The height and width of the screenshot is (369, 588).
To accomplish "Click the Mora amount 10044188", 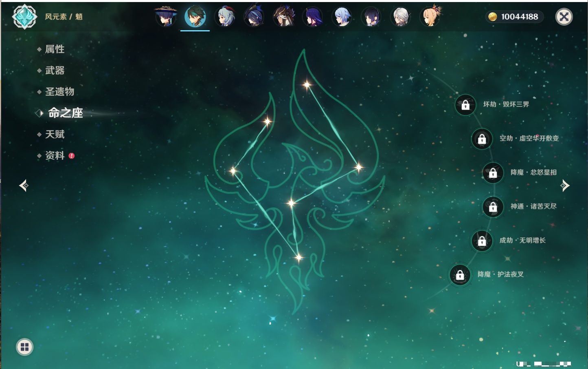I will pos(520,17).
